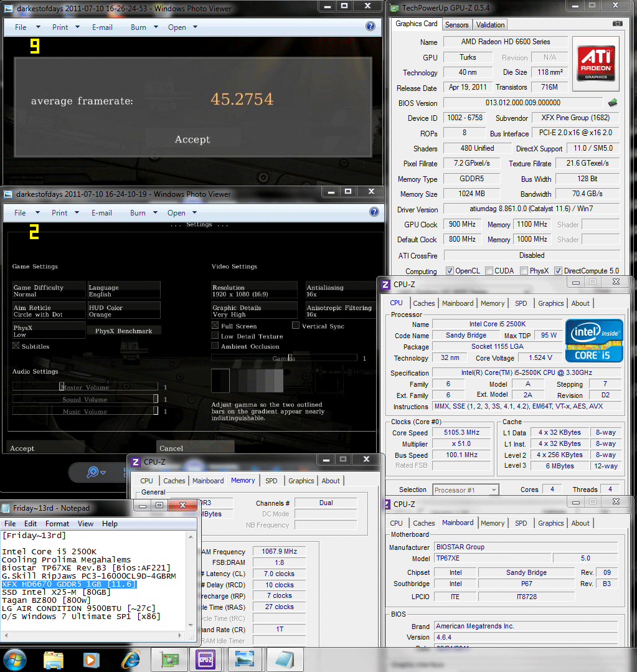Open Graphics tab in Mainboard CPU-Z window
This screenshot has width=637, height=672.
550,523
